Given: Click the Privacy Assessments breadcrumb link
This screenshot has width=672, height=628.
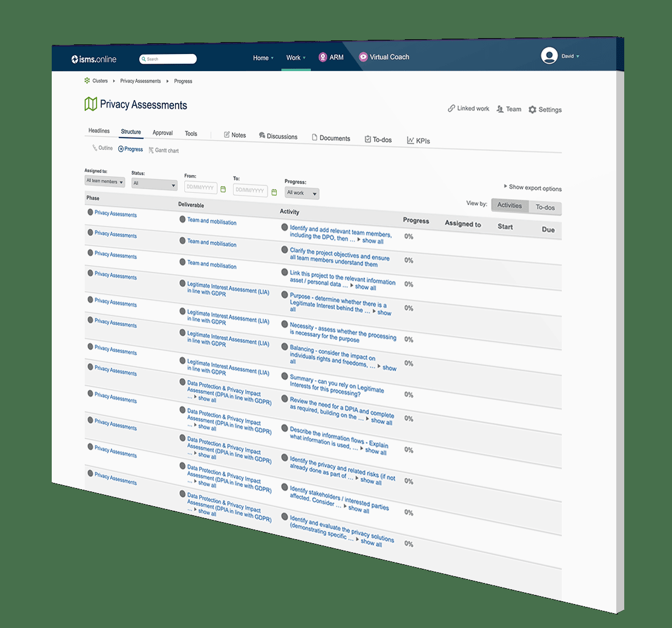Looking at the screenshot, I should 140,81.
